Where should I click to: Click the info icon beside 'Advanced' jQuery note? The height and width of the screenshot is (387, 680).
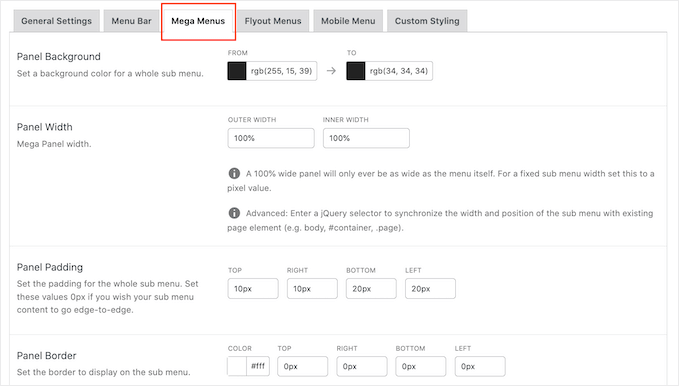tap(234, 213)
